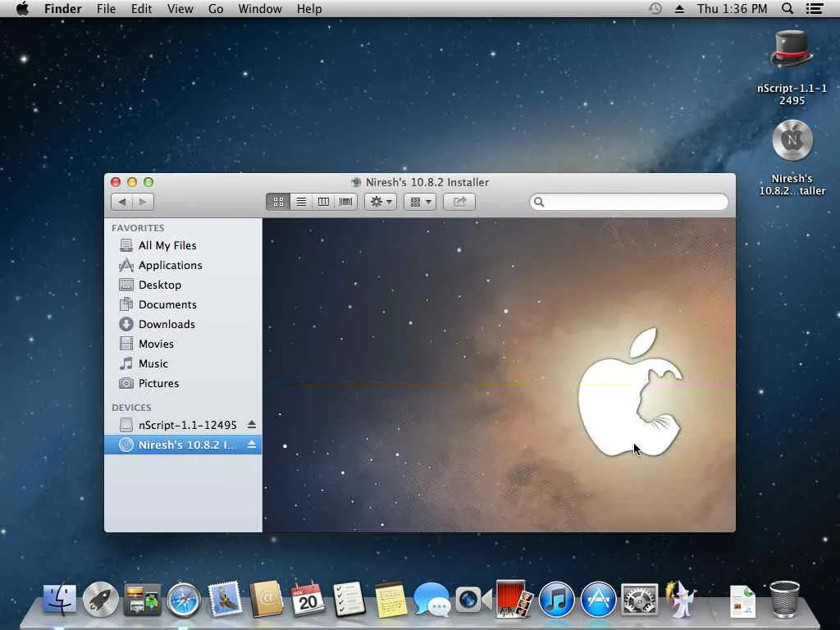Select Niresh's 10.8.2 Installer desktop icon
Viewport: 840px width, 630px height.
(x=792, y=140)
